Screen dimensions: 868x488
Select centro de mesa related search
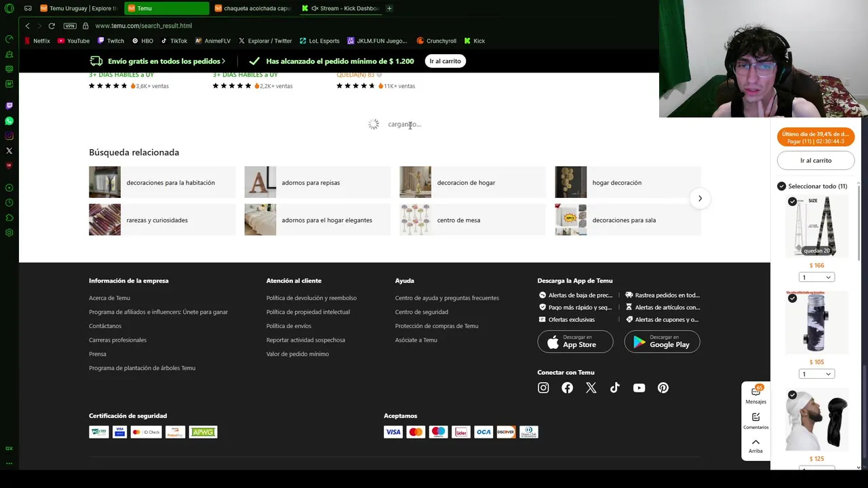(473, 220)
